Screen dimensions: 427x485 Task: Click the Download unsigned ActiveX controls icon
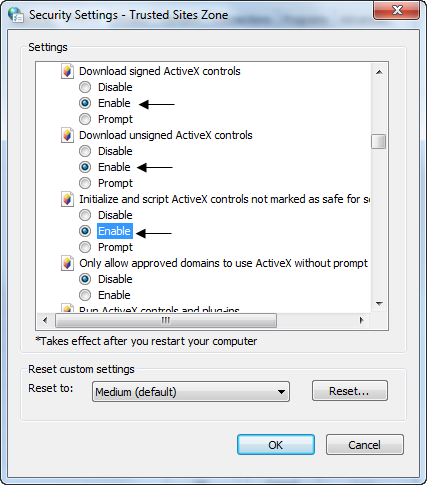click(x=67, y=135)
